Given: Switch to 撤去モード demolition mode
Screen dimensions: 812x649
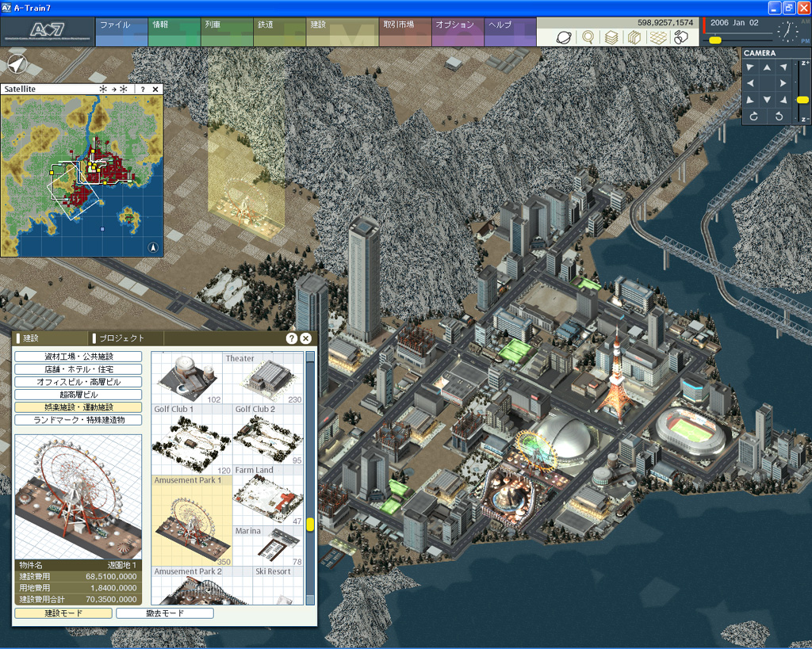Looking at the screenshot, I should (x=165, y=613).
